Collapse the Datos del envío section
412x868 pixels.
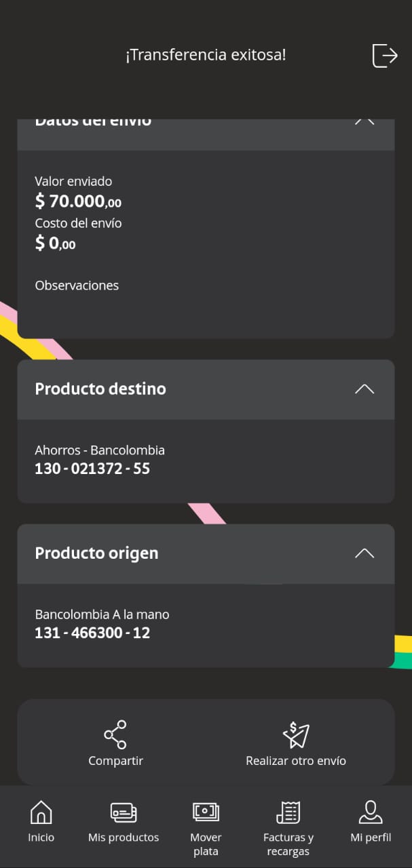click(364, 122)
